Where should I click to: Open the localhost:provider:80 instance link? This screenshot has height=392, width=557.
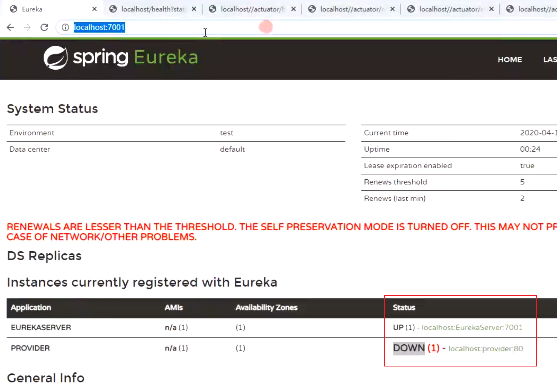point(486,348)
